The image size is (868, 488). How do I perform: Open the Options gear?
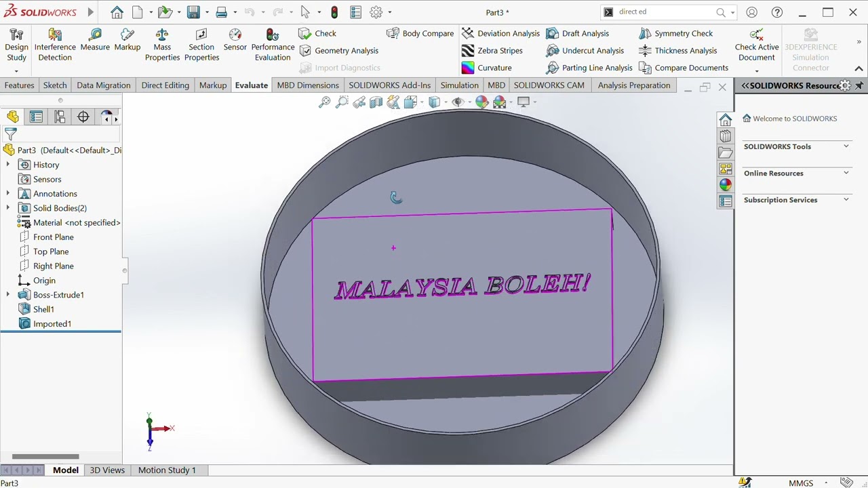[376, 12]
